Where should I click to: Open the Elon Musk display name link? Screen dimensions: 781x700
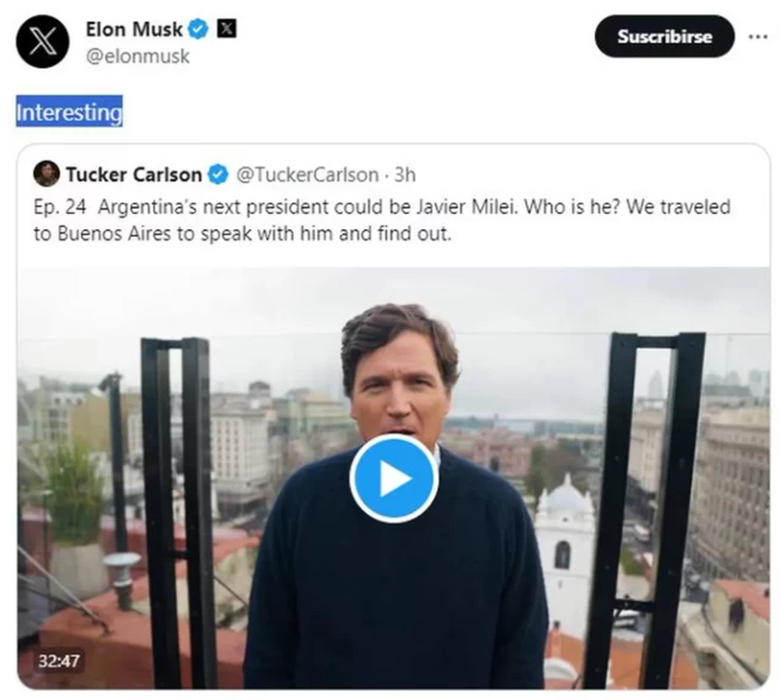click(x=134, y=29)
